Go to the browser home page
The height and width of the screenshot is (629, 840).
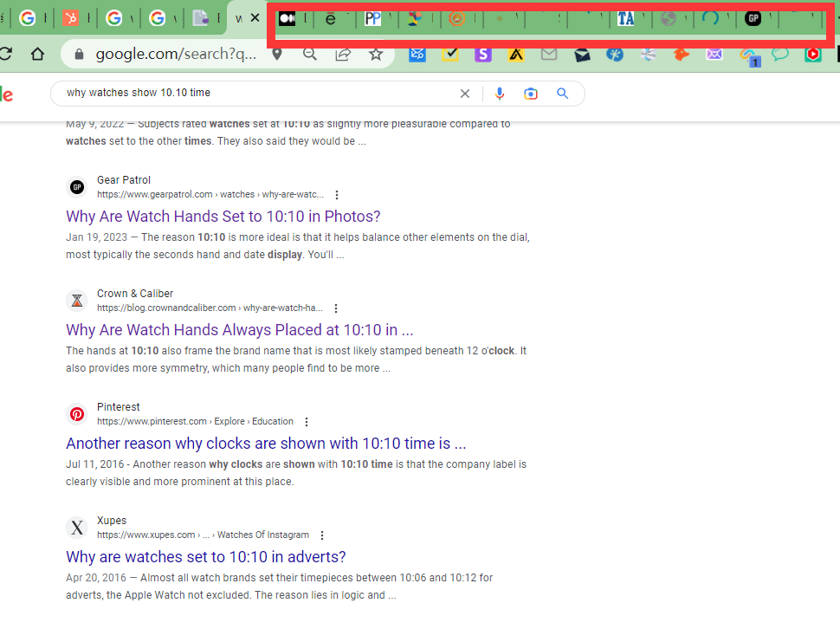pos(37,54)
